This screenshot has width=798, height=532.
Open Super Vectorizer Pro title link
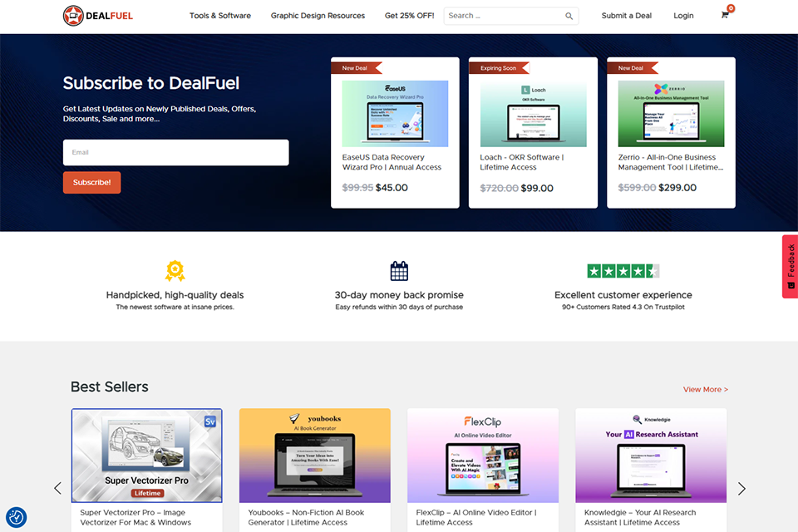tap(135, 517)
